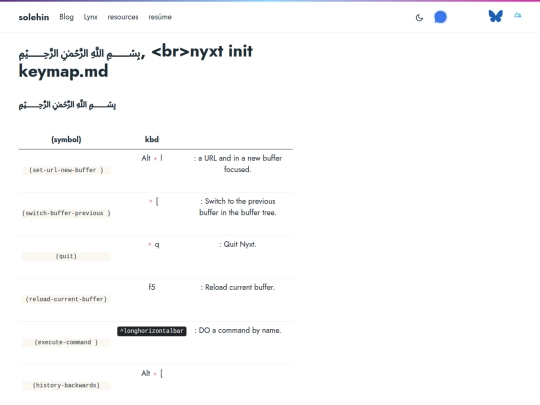The height and width of the screenshot is (405, 540).
Task: Click the "nyxt init keymap.md" page title
Action: point(136,61)
